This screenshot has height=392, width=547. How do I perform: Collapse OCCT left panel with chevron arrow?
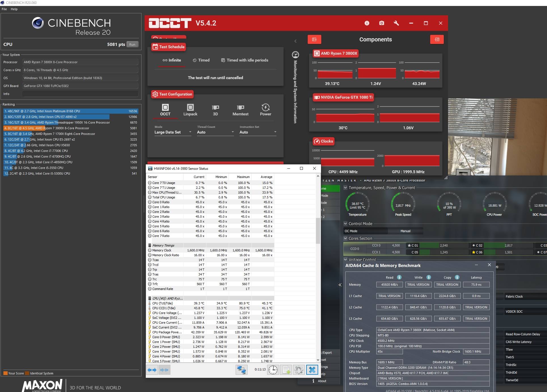[295, 41]
